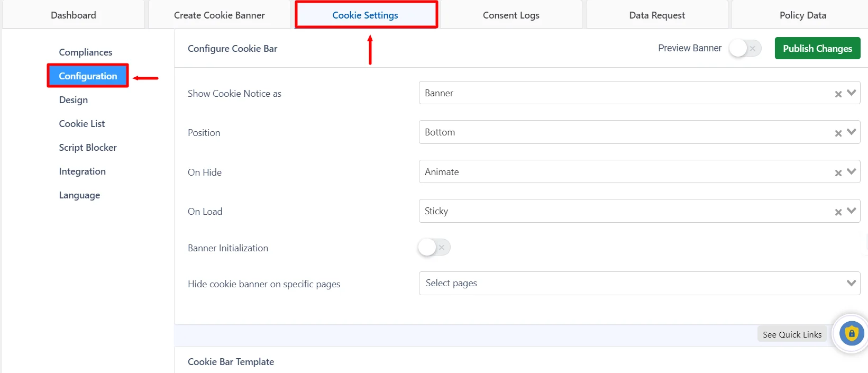868x373 pixels.
Task: Expand the Position dropdown arrow
Action: (x=852, y=132)
